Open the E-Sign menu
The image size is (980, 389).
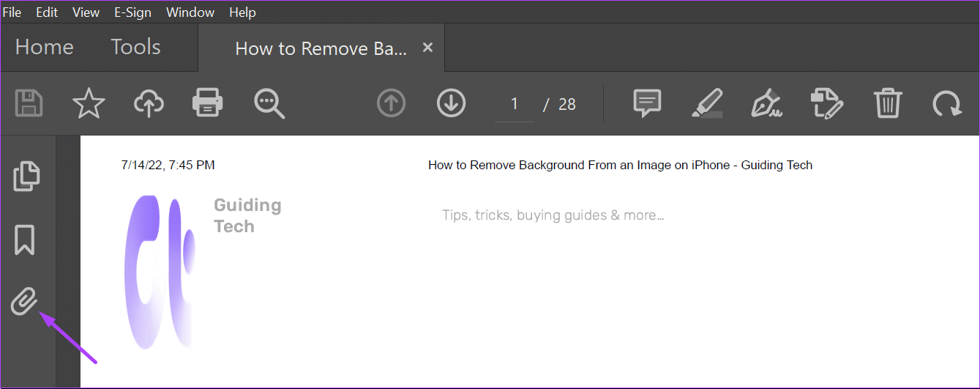tap(132, 12)
